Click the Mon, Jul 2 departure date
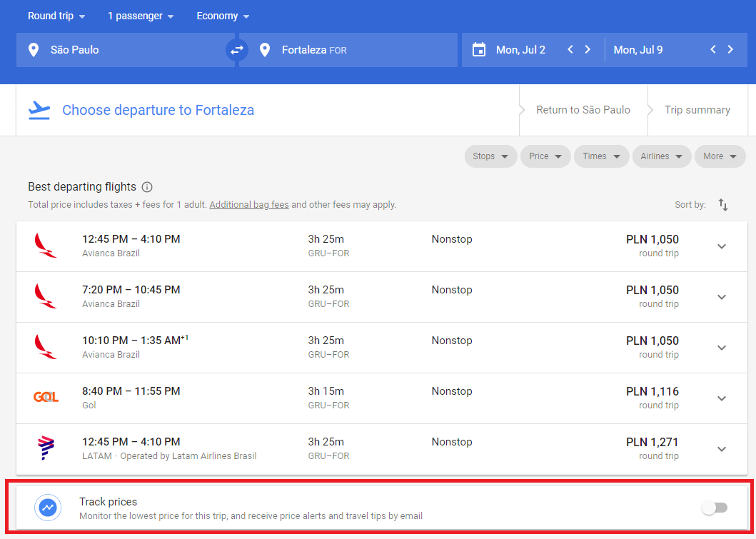This screenshot has width=756, height=539. tap(520, 50)
